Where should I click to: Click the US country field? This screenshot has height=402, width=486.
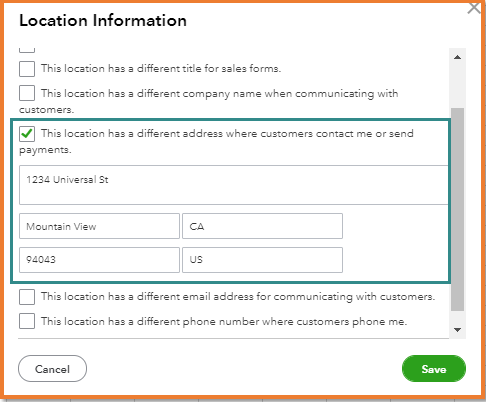[x=262, y=260]
